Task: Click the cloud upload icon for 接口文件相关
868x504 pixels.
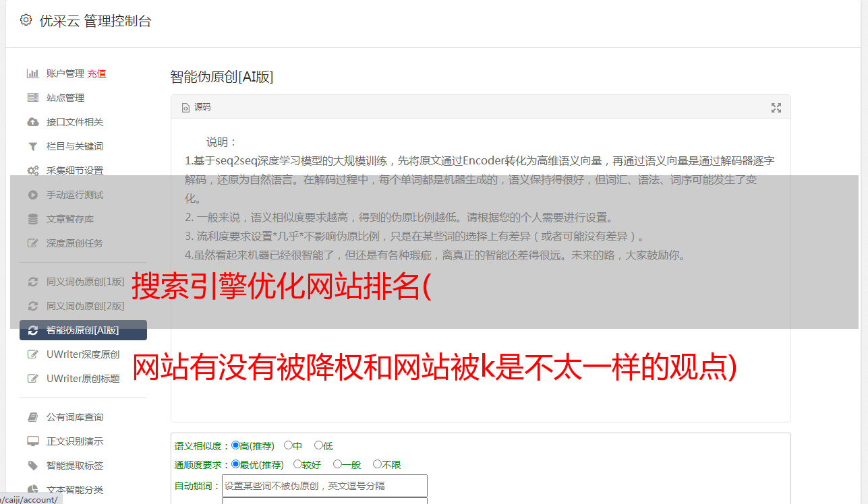Action: point(32,122)
